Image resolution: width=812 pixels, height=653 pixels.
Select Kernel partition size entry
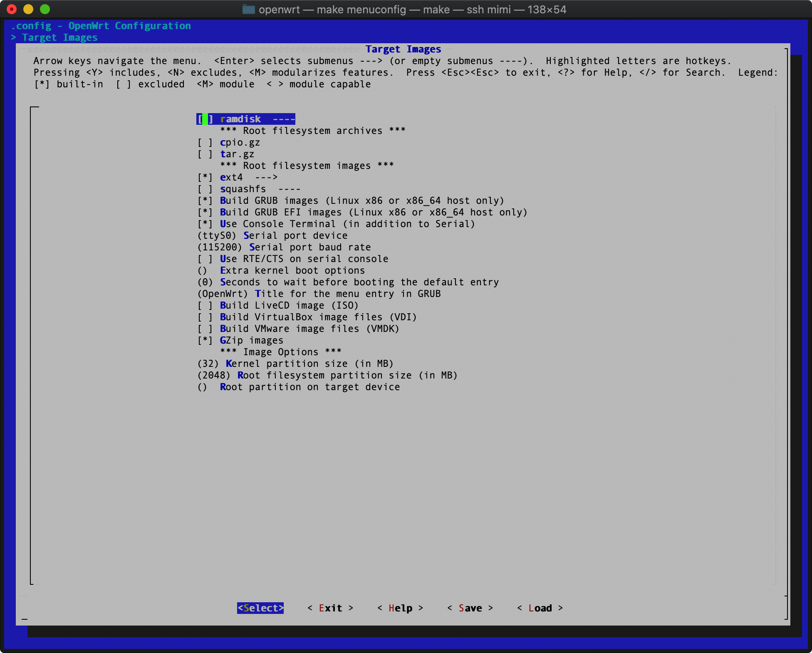pyautogui.click(x=295, y=364)
